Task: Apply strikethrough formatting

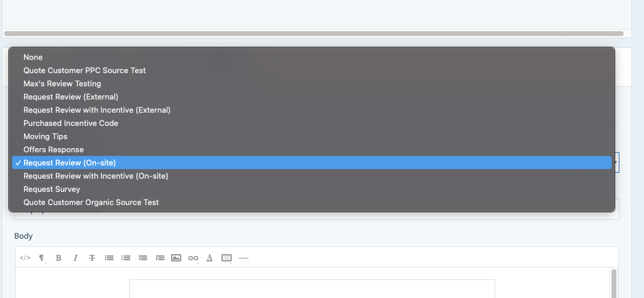Action: (x=92, y=258)
